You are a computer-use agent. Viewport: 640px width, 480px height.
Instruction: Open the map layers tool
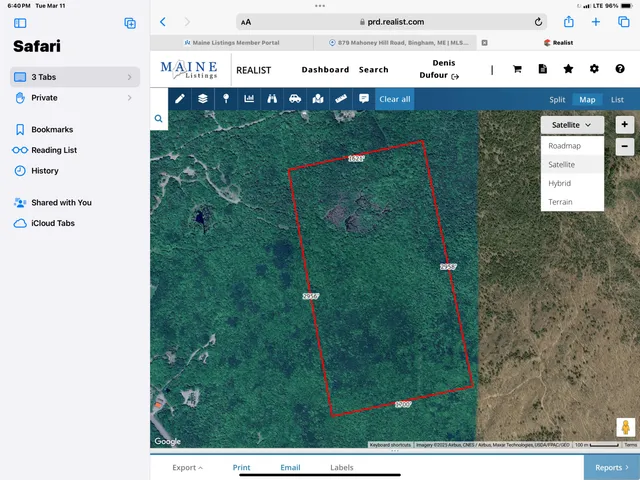tap(203, 99)
